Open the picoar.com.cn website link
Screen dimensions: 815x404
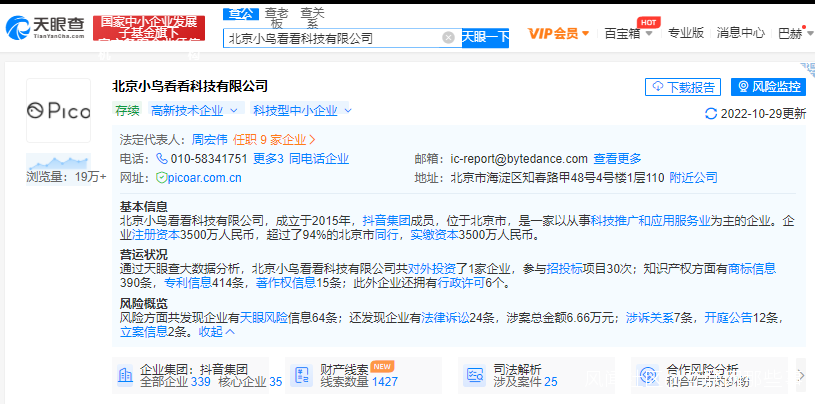tap(205, 178)
